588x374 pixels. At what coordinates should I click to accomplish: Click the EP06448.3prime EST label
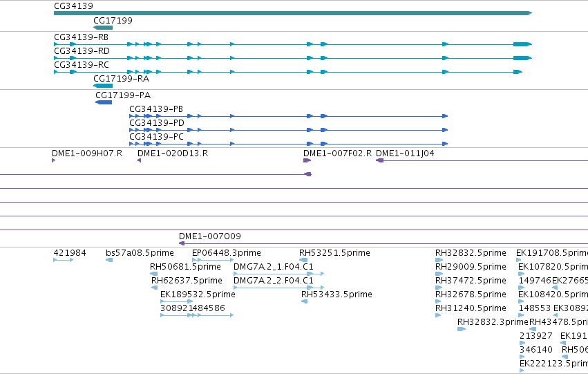226,252
